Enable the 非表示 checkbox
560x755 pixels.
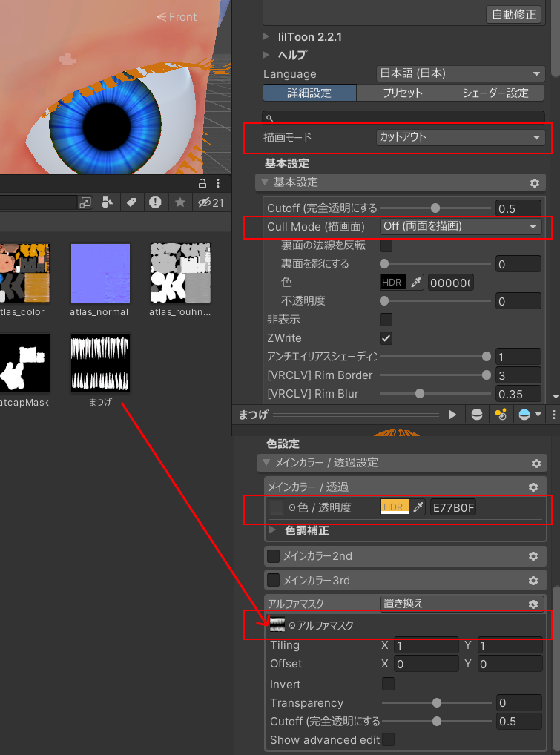coord(386,320)
